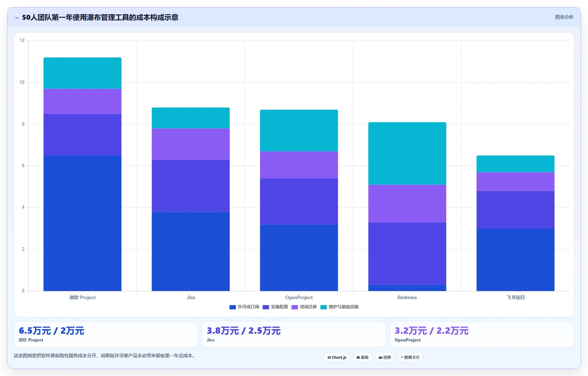
Task: Click the 0 tick on the y-axis
Action: coord(23,291)
